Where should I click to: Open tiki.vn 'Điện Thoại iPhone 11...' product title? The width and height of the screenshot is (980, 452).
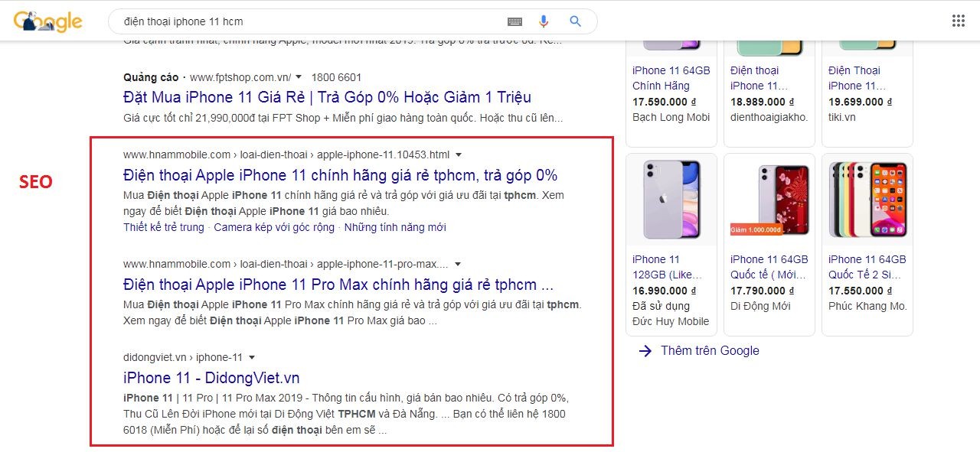pyautogui.click(x=857, y=78)
